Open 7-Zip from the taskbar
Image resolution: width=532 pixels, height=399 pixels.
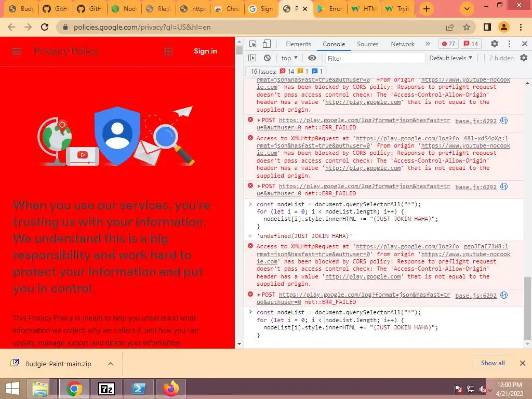[x=106, y=389]
